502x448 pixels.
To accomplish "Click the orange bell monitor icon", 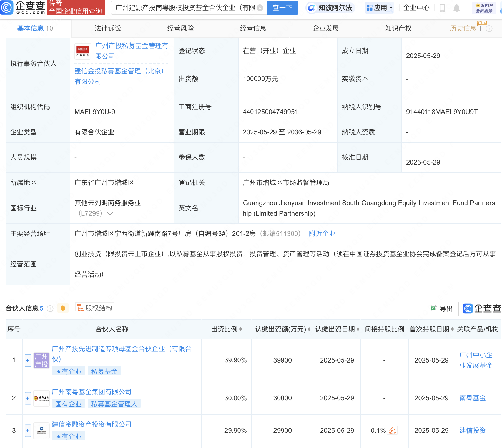I will click(63, 308).
